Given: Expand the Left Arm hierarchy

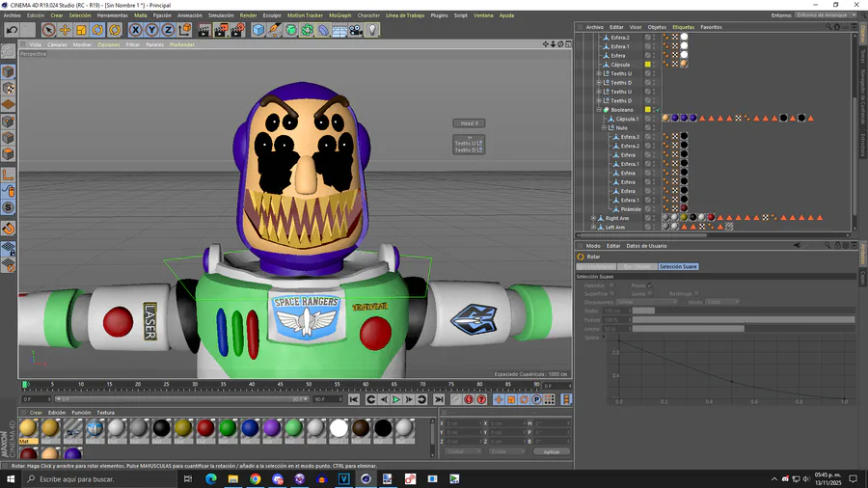Looking at the screenshot, I should [593, 228].
